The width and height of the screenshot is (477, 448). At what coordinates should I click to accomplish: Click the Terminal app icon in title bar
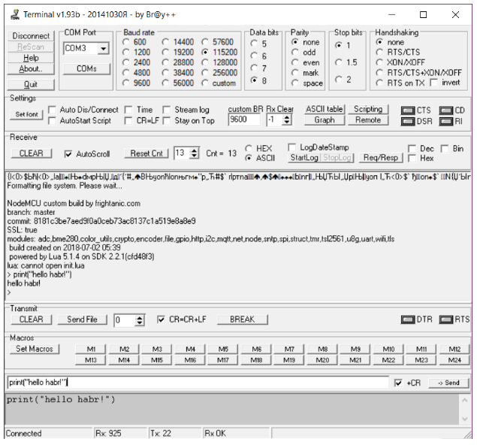pyautogui.click(x=15, y=14)
